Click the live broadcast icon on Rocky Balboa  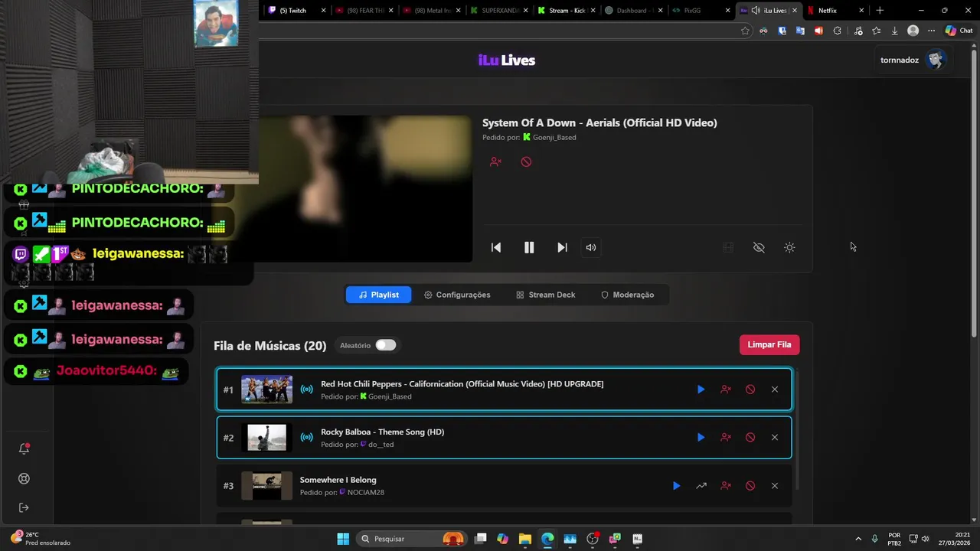point(306,438)
